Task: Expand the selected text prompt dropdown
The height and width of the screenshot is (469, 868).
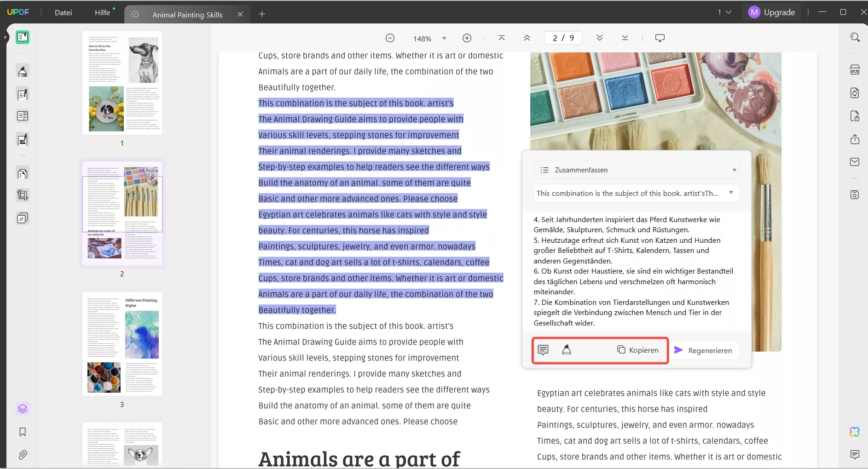Action: pos(731,193)
